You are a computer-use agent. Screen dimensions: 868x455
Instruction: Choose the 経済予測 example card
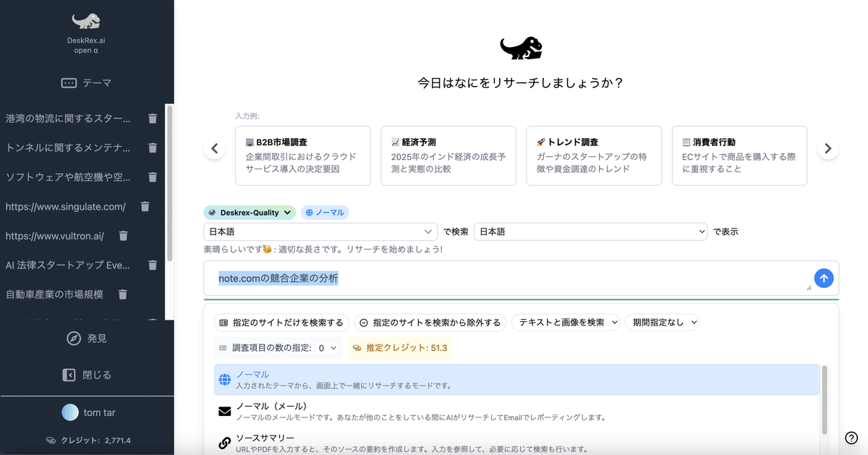pyautogui.click(x=448, y=156)
